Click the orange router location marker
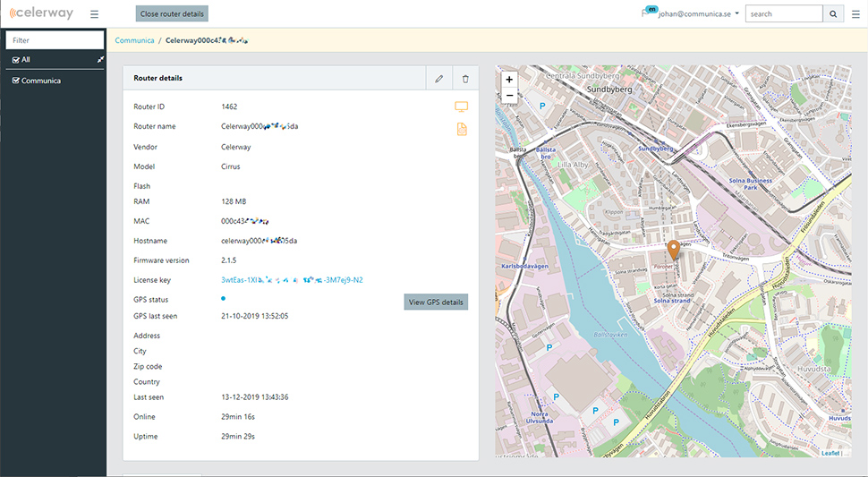This screenshot has width=868, height=477. [674, 250]
